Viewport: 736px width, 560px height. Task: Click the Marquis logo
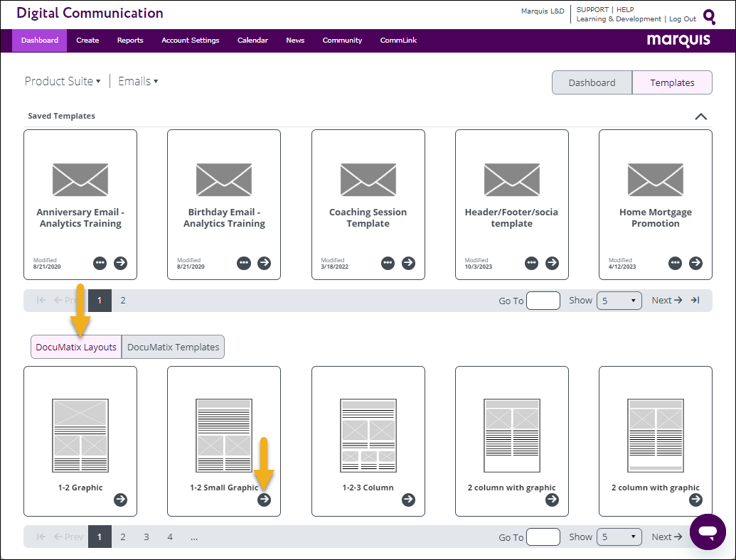click(x=678, y=41)
